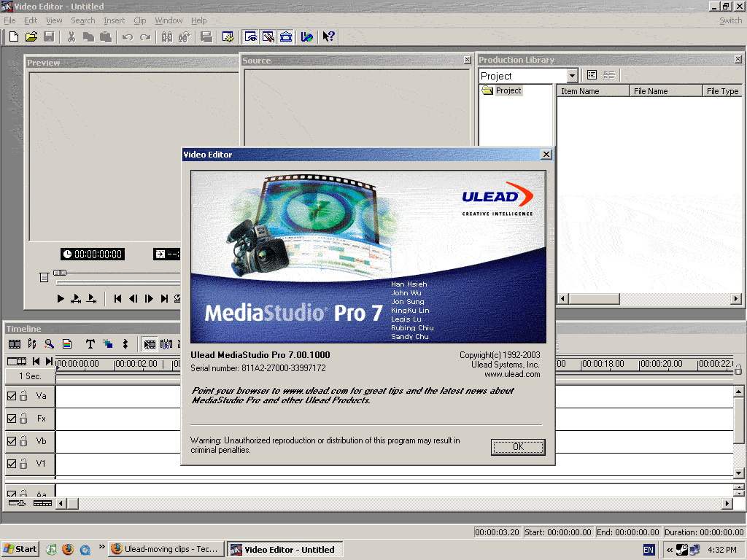
Task: Click the Windows Start button
Action: point(20,549)
